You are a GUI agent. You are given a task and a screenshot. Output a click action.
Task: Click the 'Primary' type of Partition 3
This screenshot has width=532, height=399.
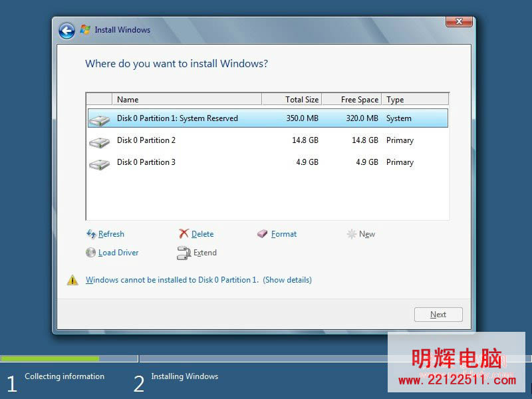click(400, 162)
